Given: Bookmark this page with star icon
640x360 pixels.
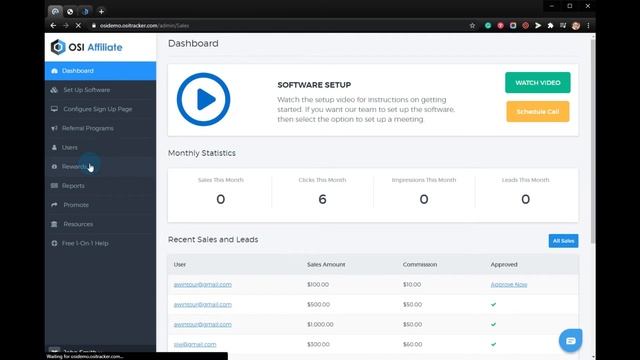Looking at the screenshot, I should coord(472,26).
